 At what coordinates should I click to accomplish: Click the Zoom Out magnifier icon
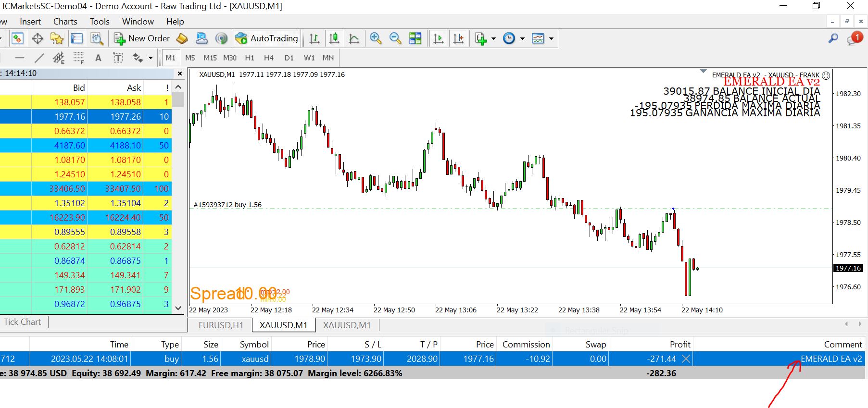395,38
